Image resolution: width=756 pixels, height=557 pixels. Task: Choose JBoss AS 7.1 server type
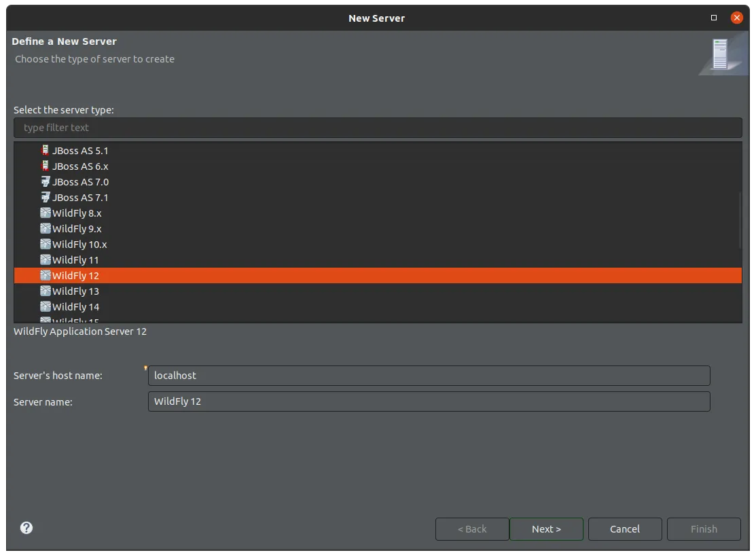point(378,197)
